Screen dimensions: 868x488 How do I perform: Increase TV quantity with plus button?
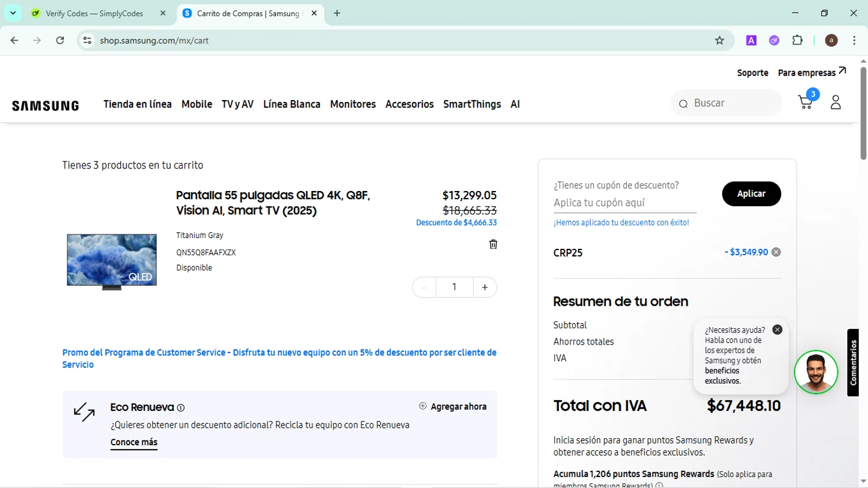485,287
